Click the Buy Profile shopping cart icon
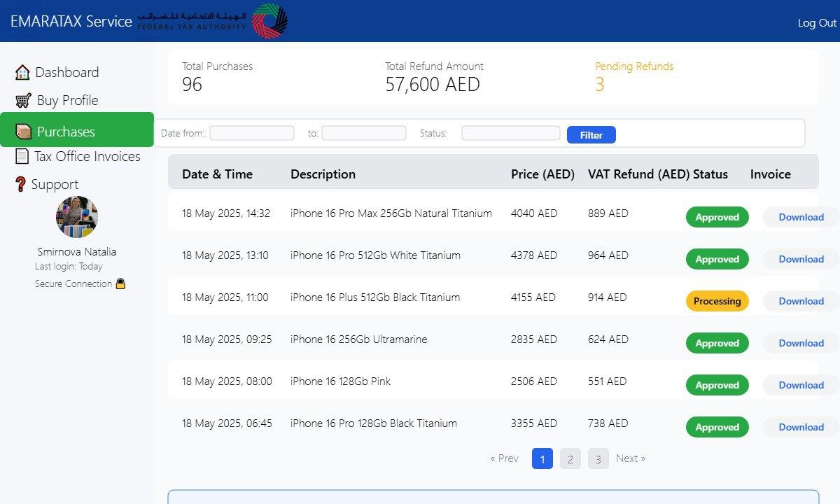Viewport: 840px width, 504px height. pyautogui.click(x=23, y=100)
